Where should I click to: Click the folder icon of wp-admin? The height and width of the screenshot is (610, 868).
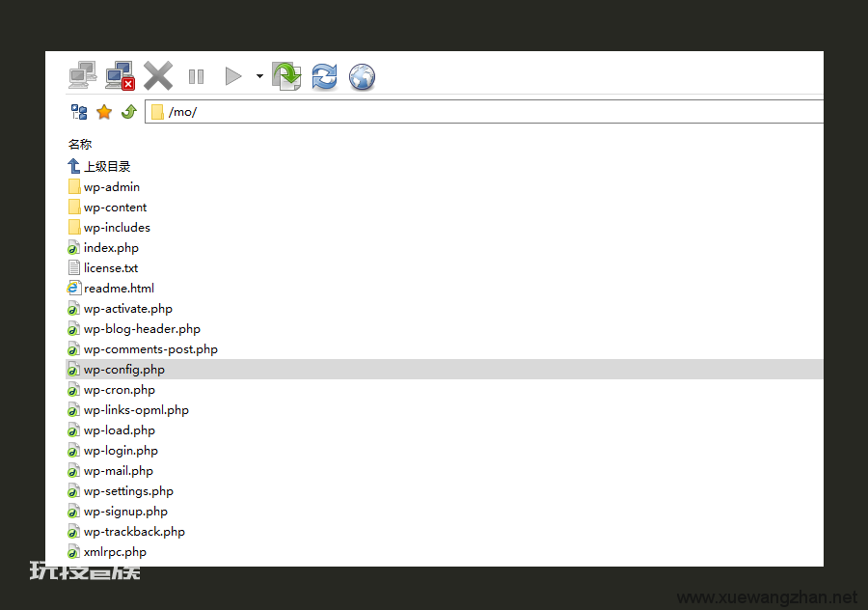(x=74, y=186)
